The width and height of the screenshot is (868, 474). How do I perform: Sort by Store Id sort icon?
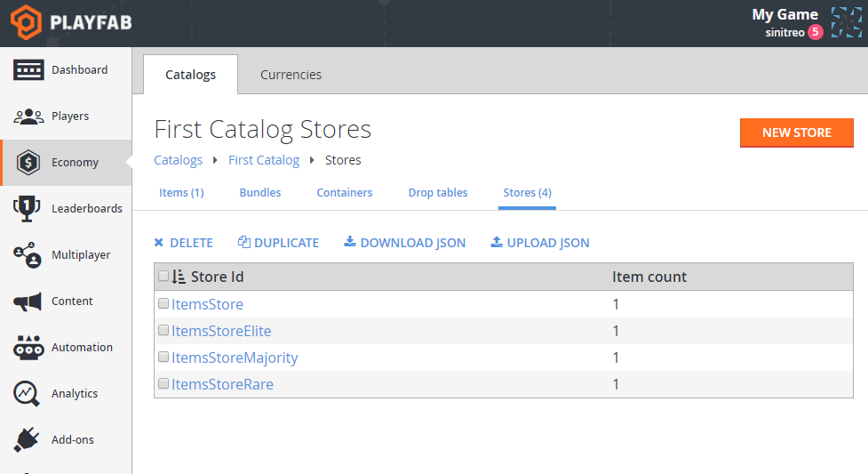click(x=179, y=277)
